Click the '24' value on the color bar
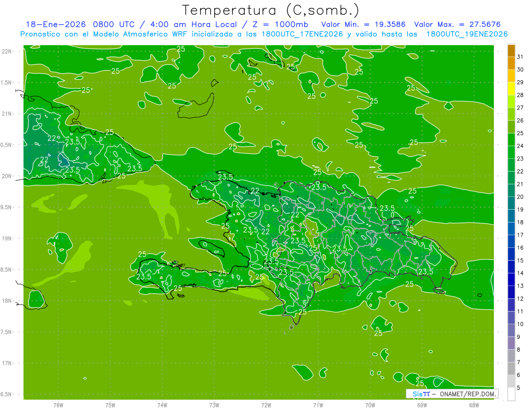The width and height of the screenshot is (532, 411). coord(520,146)
